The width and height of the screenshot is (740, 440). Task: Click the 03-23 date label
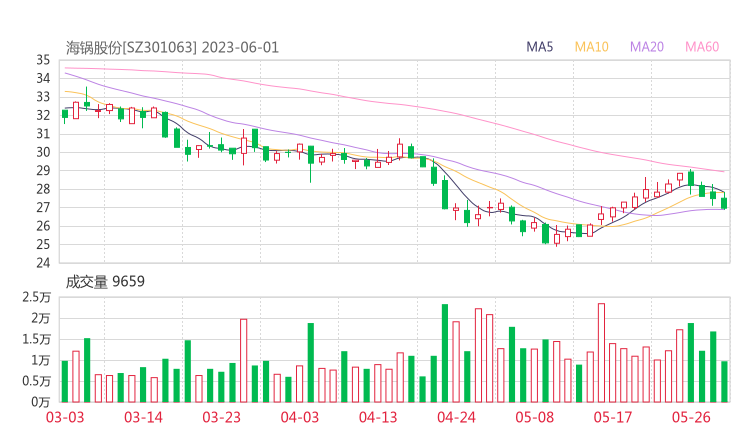(221, 417)
